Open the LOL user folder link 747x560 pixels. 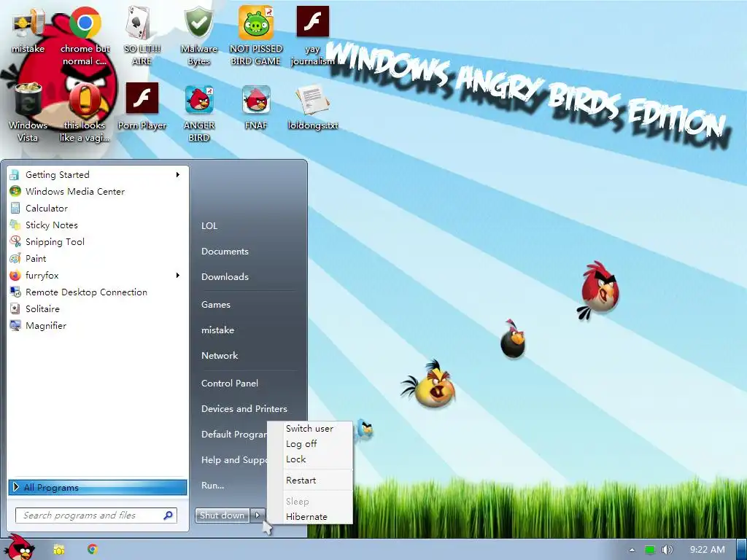click(209, 226)
